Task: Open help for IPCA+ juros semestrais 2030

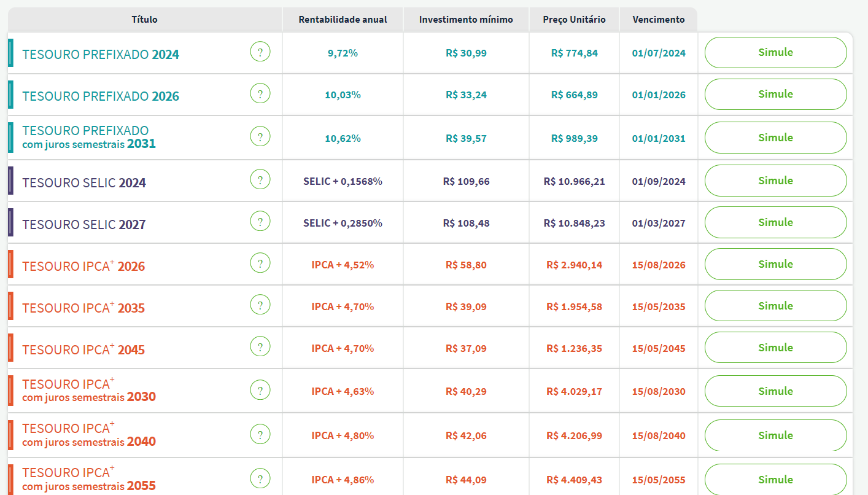Action: (x=260, y=391)
